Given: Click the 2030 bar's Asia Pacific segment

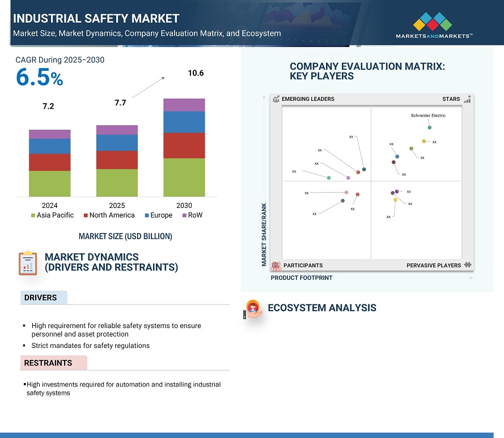Looking at the screenshot, I should pos(184,177).
